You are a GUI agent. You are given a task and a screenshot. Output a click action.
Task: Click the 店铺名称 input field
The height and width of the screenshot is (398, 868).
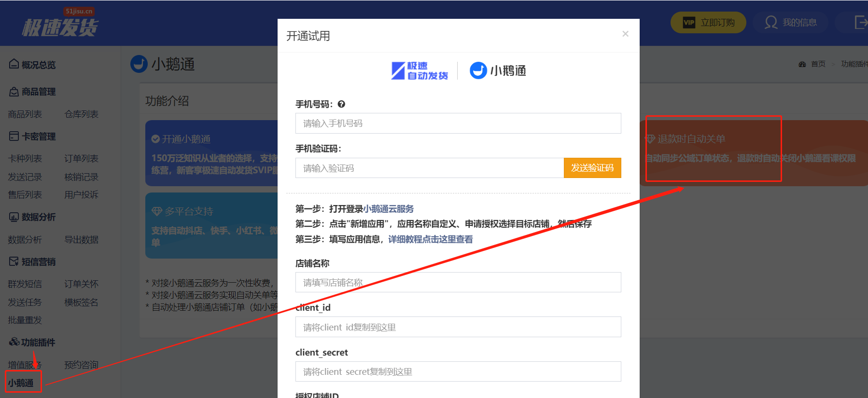click(x=458, y=282)
